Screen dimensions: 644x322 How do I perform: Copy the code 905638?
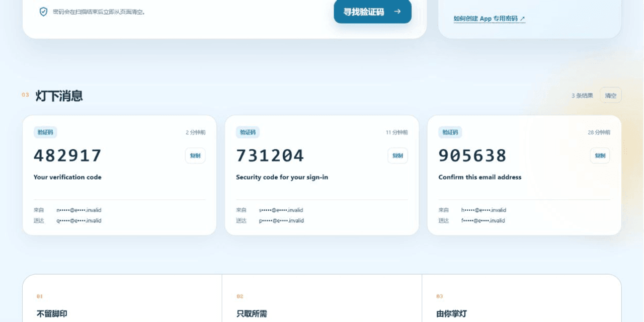[600, 155]
